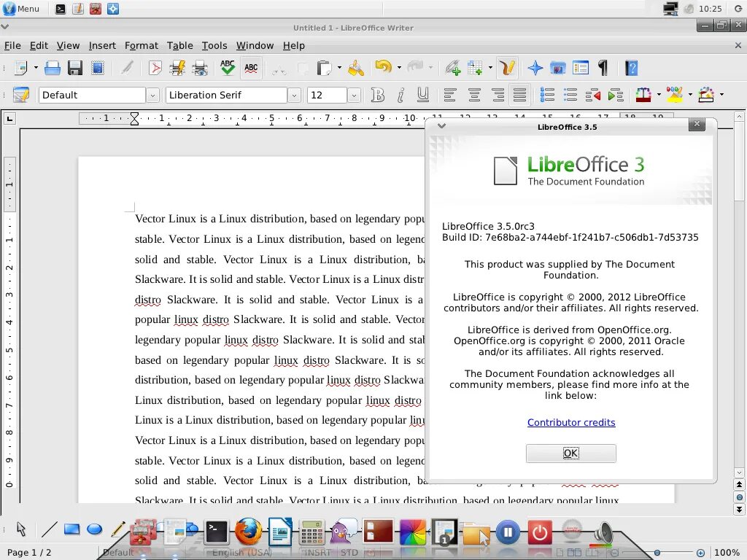Click the Undo arrow icon
The height and width of the screenshot is (560, 747).
click(x=384, y=67)
